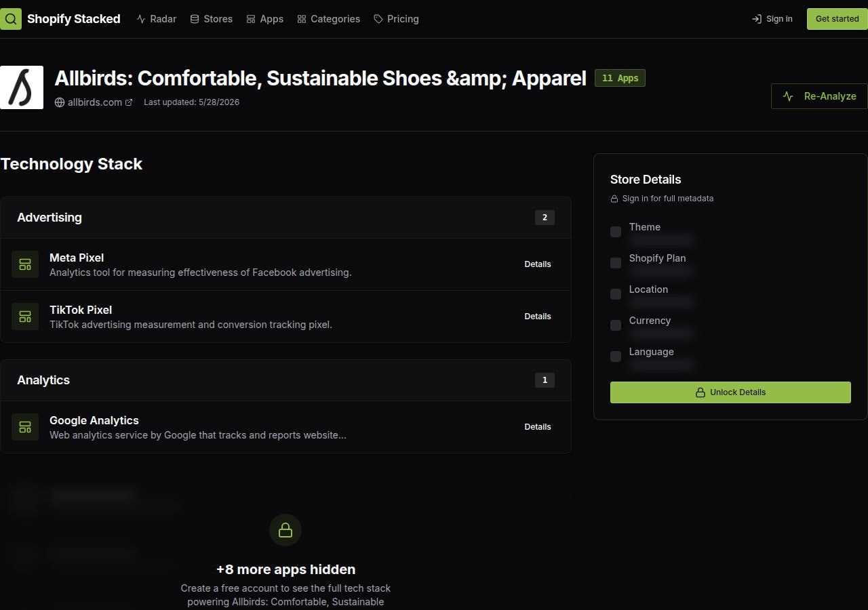Click the external link arrow after allbirds.com
This screenshot has width=868, height=610.
pos(129,102)
